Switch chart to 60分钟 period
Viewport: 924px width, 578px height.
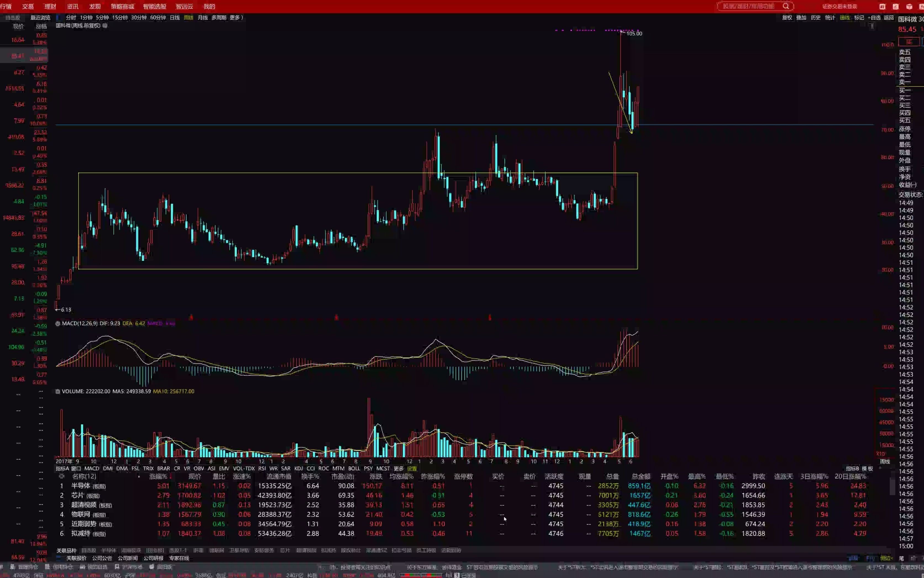pos(158,18)
